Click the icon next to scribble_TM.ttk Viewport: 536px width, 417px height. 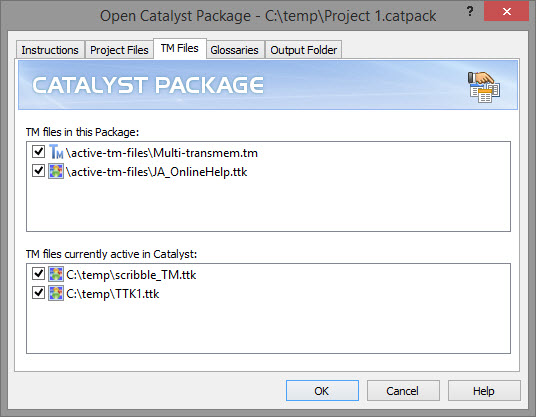[x=56, y=274]
